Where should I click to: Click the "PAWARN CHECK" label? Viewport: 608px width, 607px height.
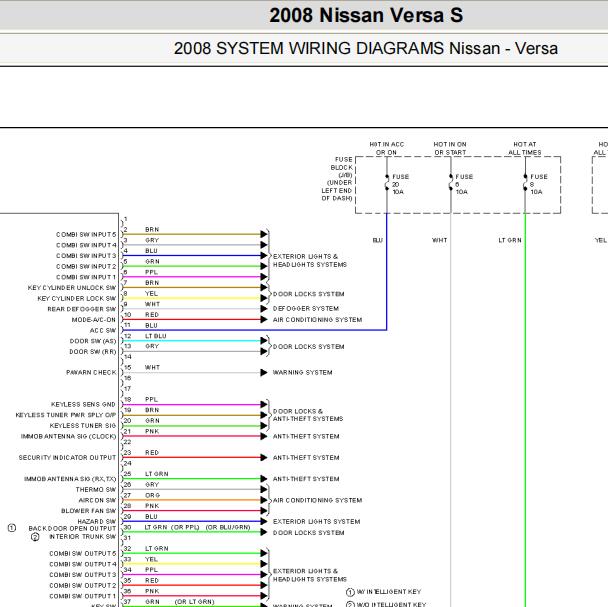tap(91, 372)
